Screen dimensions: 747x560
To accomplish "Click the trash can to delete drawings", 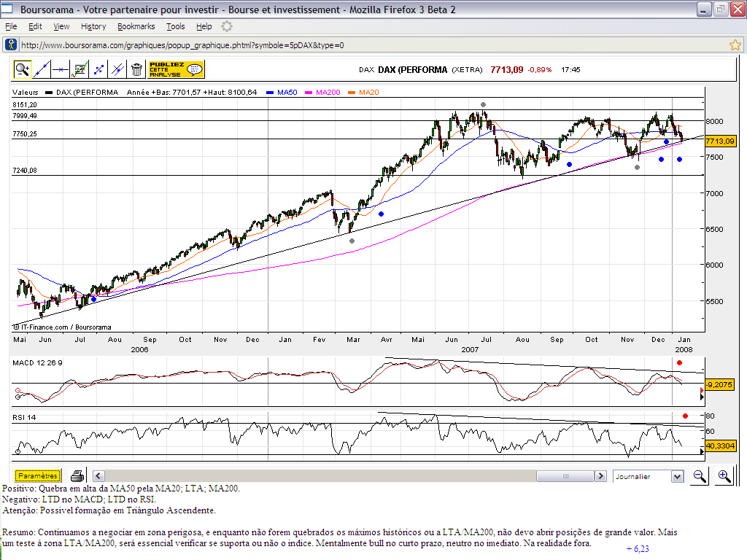I will [x=136, y=69].
